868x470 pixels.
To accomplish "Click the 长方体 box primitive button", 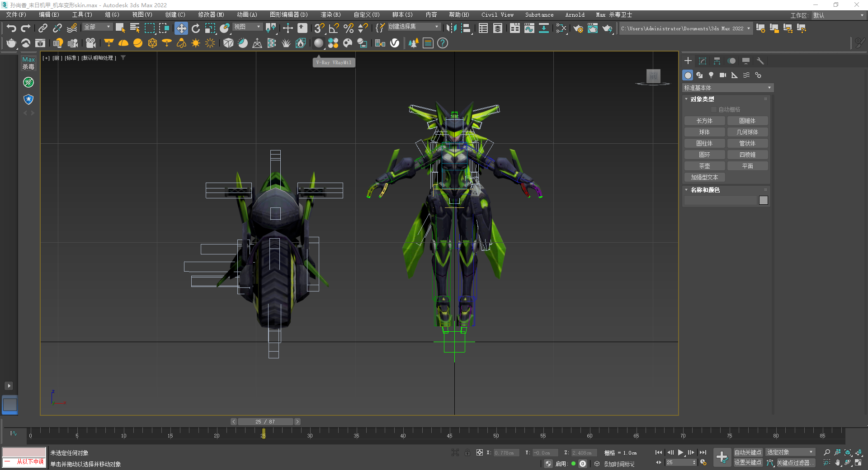I will point(704,121).
